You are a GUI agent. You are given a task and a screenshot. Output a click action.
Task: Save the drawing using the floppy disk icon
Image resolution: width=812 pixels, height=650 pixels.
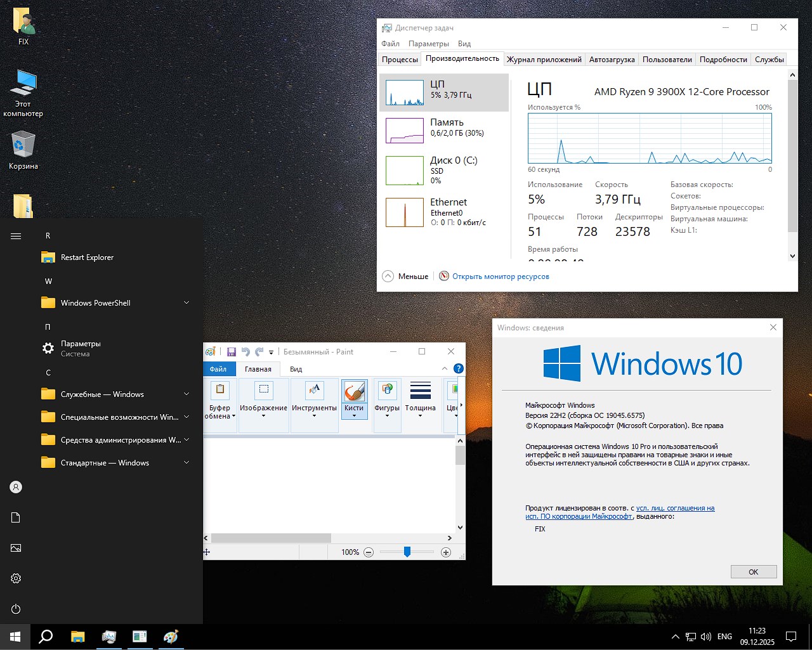click(x=232, y=351)
